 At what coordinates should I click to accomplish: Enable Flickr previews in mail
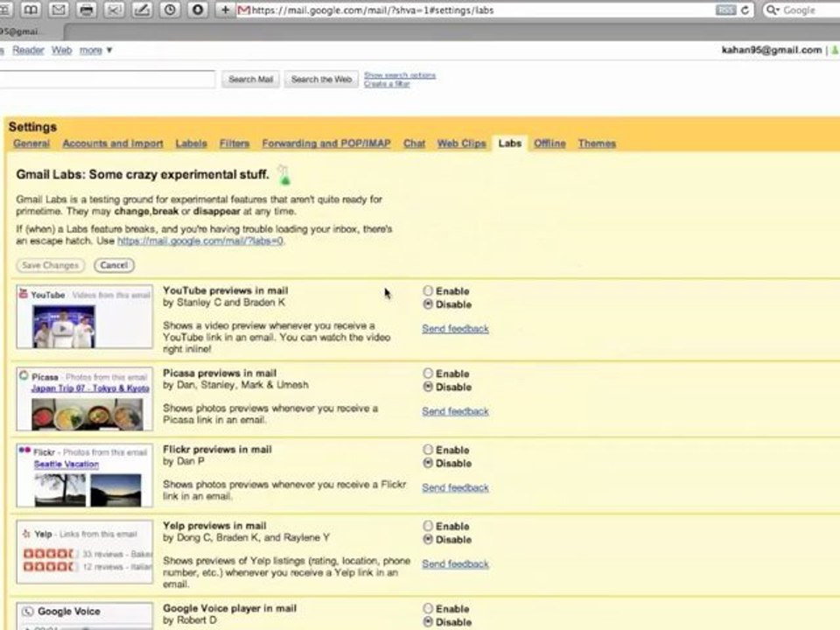pyautogui.click(x=428, y=450)
